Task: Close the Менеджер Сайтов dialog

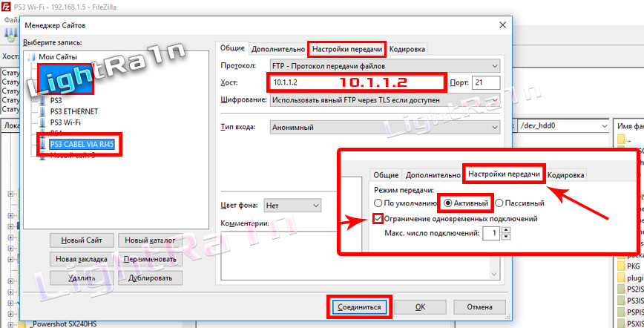Action: (503, 25)
